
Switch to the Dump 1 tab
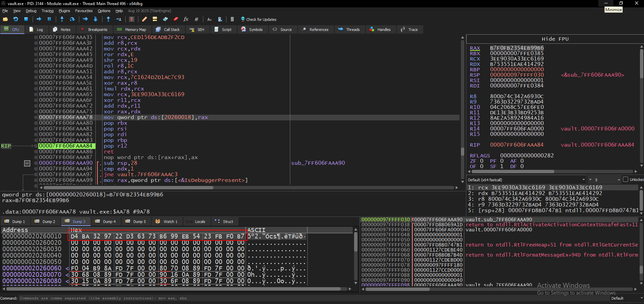[x=15, y=222]
